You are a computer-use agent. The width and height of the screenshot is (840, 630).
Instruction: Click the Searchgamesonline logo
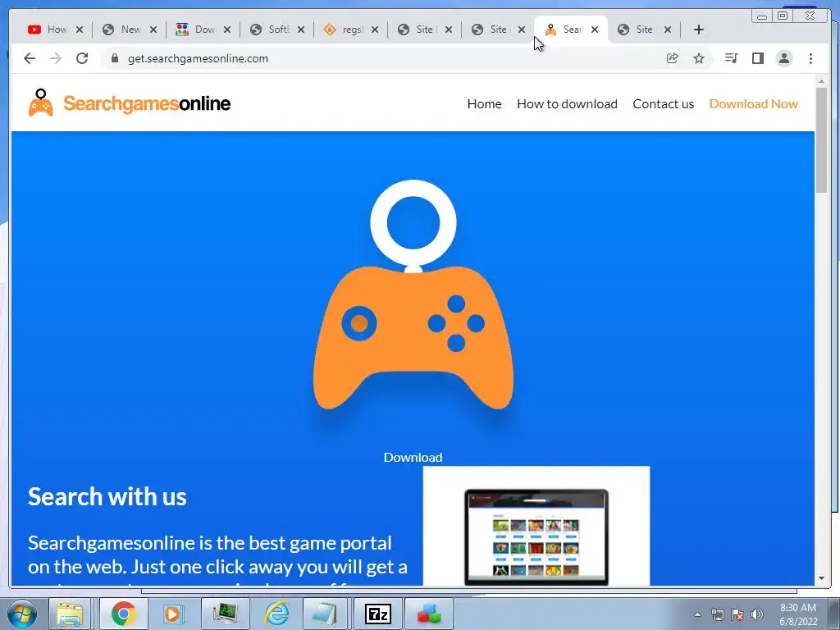pos(129,103)
